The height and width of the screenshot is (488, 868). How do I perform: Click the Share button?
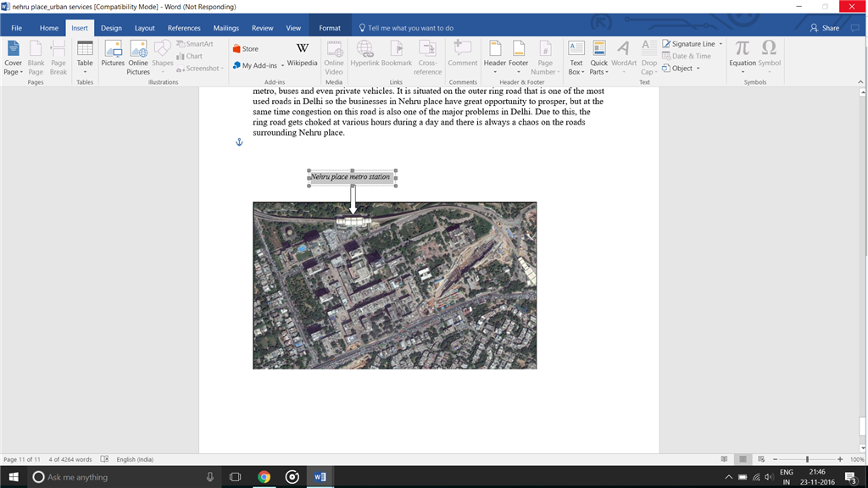[825, 28]
